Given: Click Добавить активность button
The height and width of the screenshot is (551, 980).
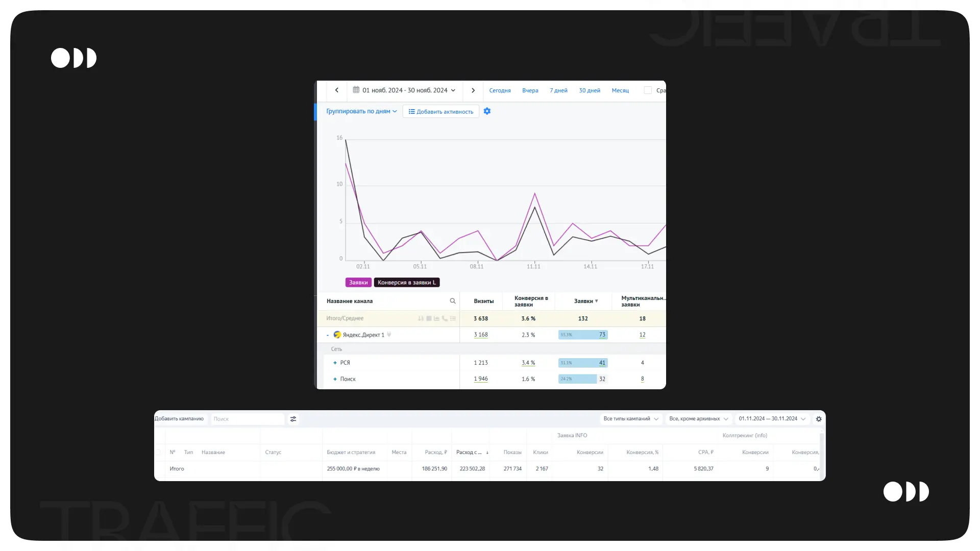Looking at the screenshot, I should 440,111.
